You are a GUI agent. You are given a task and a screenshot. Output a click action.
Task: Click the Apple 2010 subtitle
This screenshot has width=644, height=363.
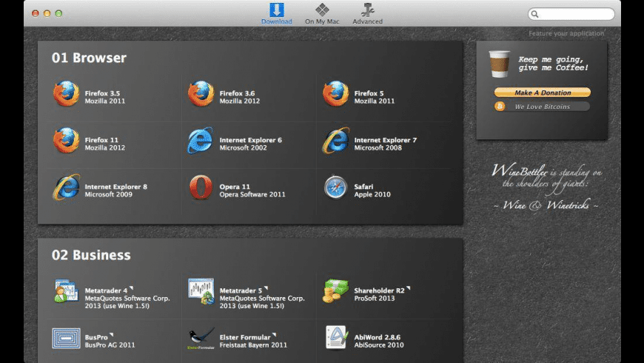tap(372, 194)
